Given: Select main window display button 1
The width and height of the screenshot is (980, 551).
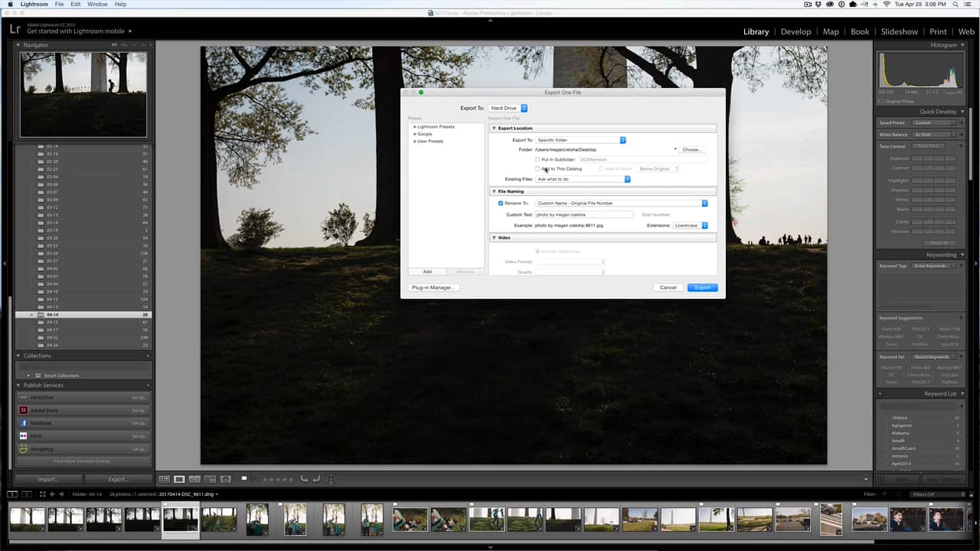Looking at the screenshot, I should tap(12, 494).
